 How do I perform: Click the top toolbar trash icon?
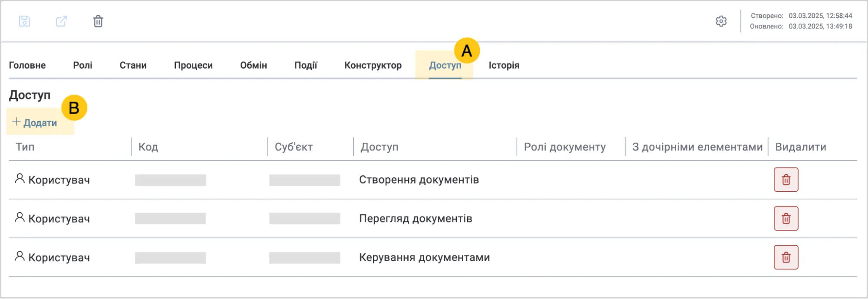tap(98, 21)
